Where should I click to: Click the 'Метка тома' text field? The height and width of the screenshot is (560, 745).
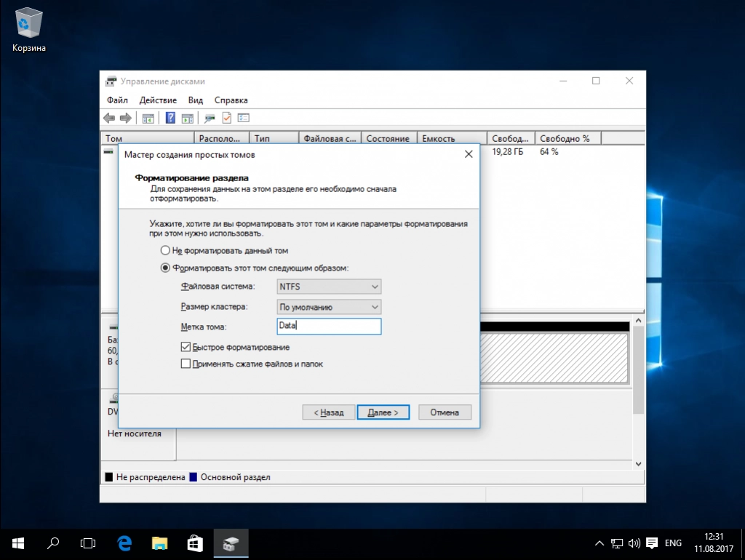pyautogui.click(x=329, y=327)
